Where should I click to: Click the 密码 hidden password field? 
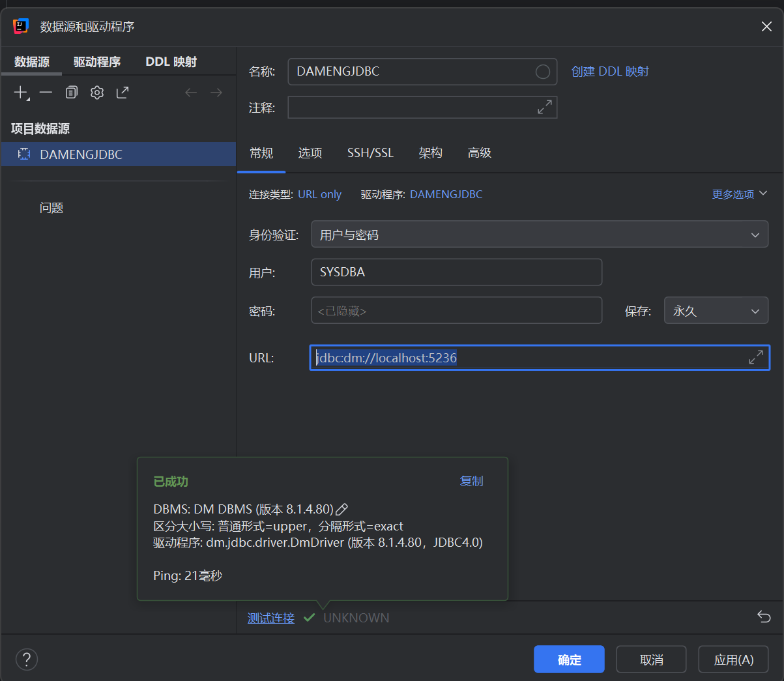(457, 311)
